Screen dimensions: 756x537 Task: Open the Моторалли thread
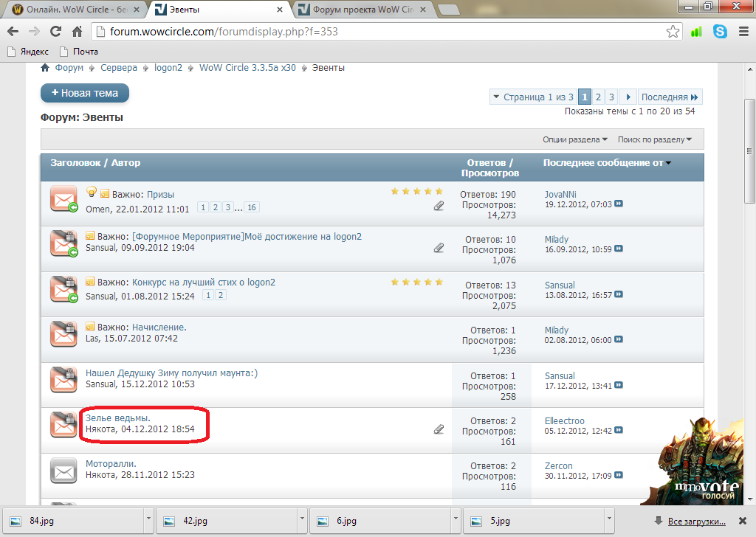[111, 464]
